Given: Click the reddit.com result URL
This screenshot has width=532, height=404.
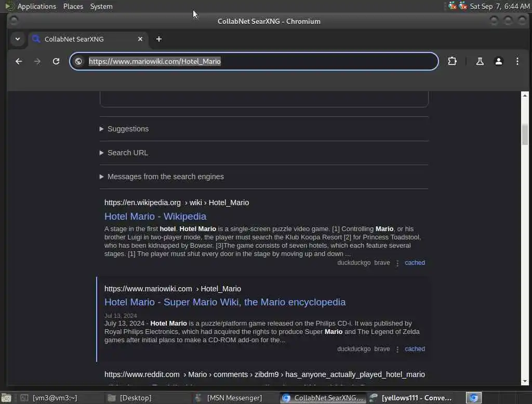Looking at the screenshot, I should [264, 374].
